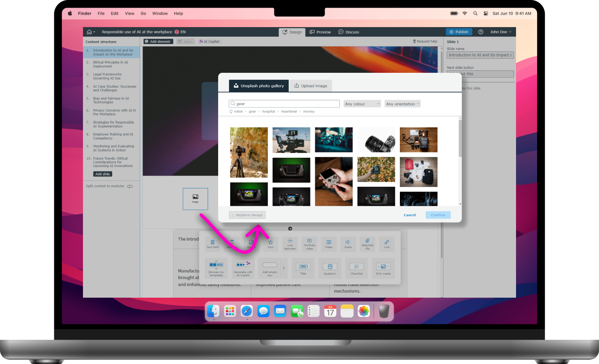Screen dimensions: 599x364
Task: Open Calendar from the dock
Action: click(330, 311)
